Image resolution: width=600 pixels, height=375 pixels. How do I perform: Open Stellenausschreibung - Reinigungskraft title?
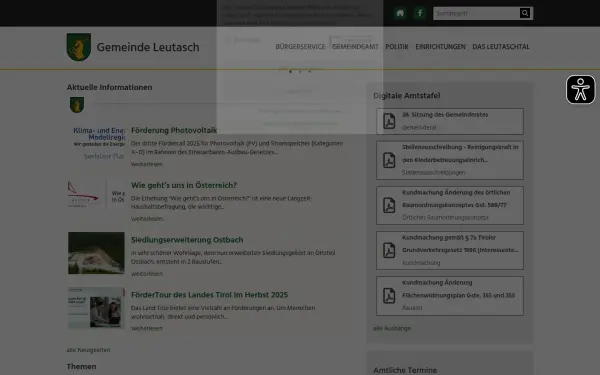click(460, 153)
